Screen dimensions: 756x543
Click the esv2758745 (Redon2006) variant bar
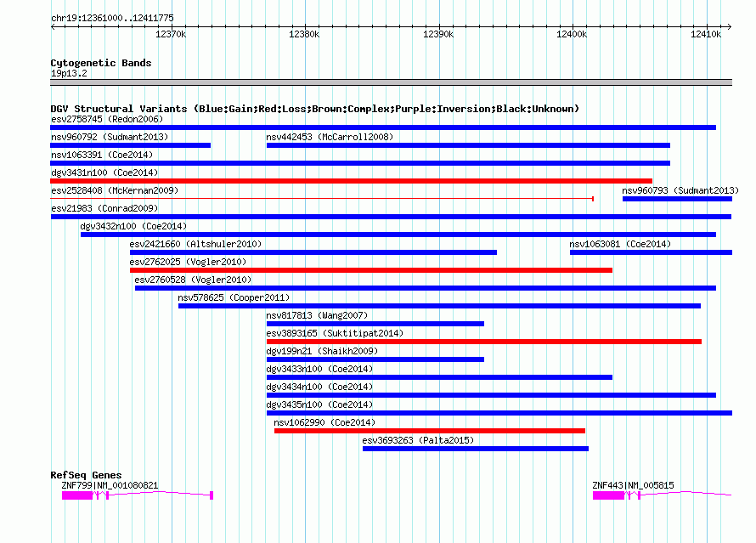pos(383,127)
